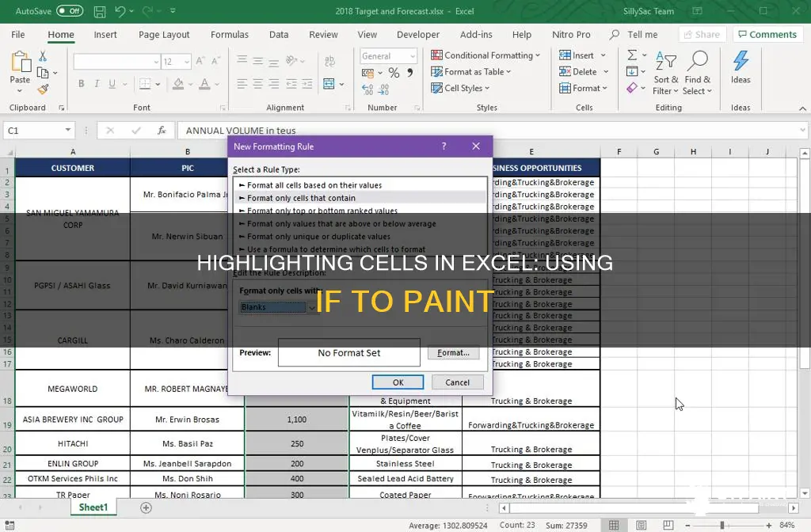Increase font size with larger A icon

[x=200, y=61]
